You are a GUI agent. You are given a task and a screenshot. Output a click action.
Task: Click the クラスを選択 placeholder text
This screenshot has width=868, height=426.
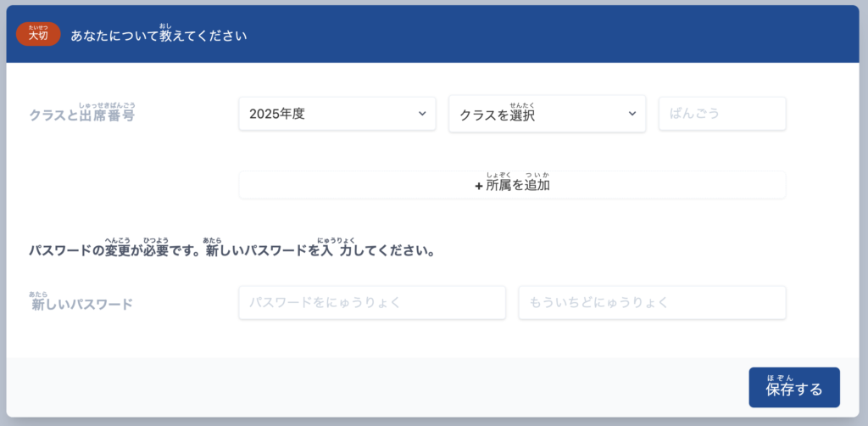click(x=498, y=115)
